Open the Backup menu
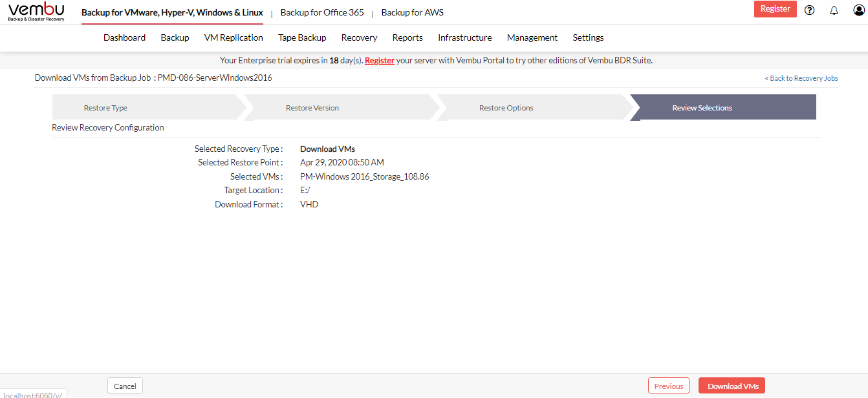Image resolution: width=868 pixels, height=398 pixels. pos(175,37)
